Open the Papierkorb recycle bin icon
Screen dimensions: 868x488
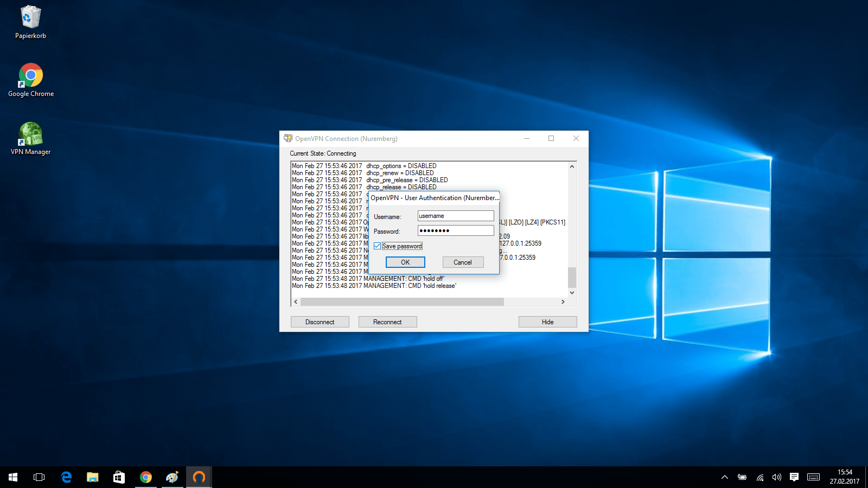[x=30, y=22]
